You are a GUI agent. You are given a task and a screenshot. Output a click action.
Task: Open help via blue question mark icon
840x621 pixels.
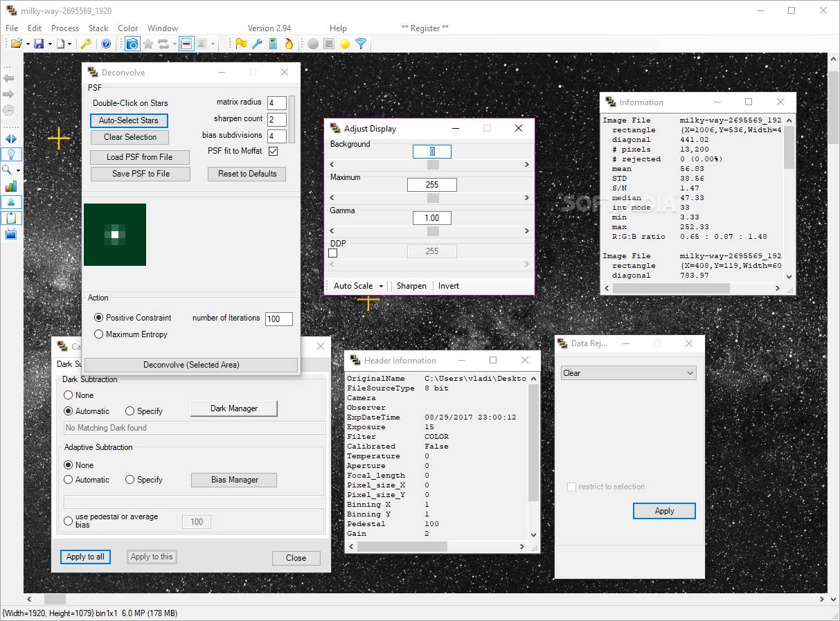[x=106, y=44]
